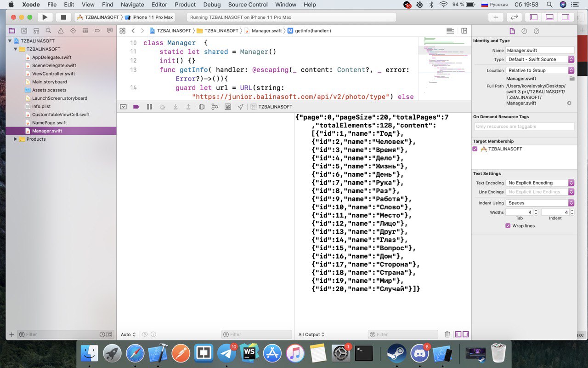This screenshot has height=368, width=588.
Task: Show the File inspector tab
Action: click(512, 31)
